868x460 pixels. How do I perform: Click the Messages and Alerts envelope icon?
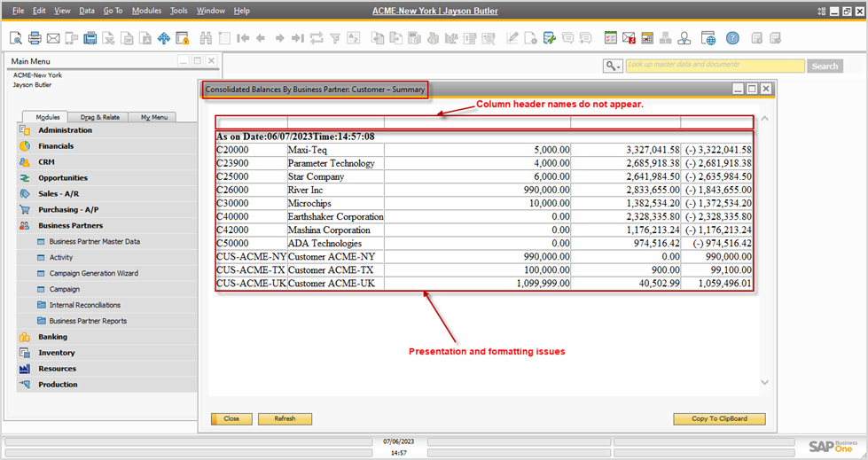tap(629, 38)
